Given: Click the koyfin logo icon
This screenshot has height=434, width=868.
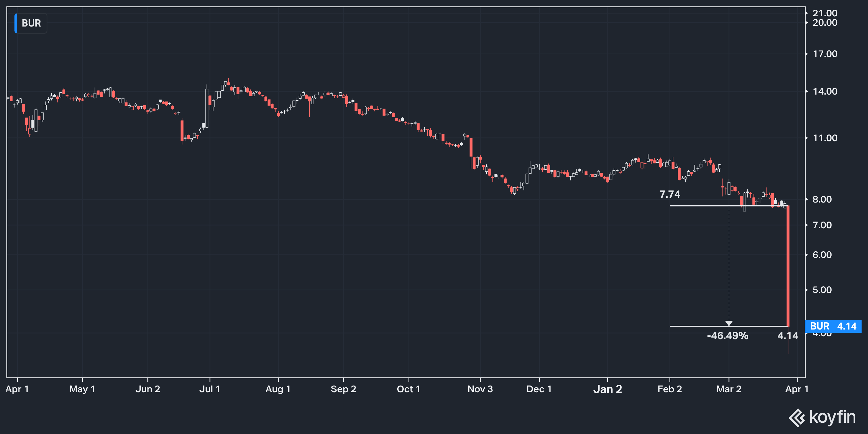Looking at the screenshot, I should click(797, 418).
